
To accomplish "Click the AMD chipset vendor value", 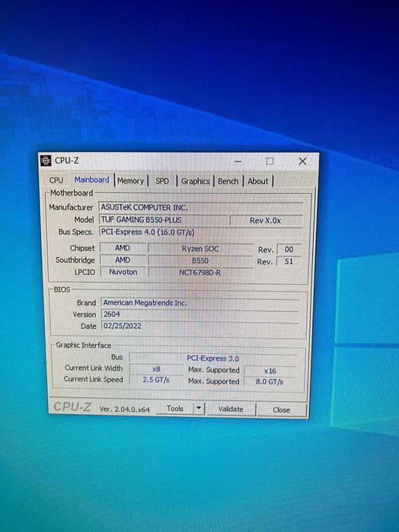I will (x=123, y=248).
